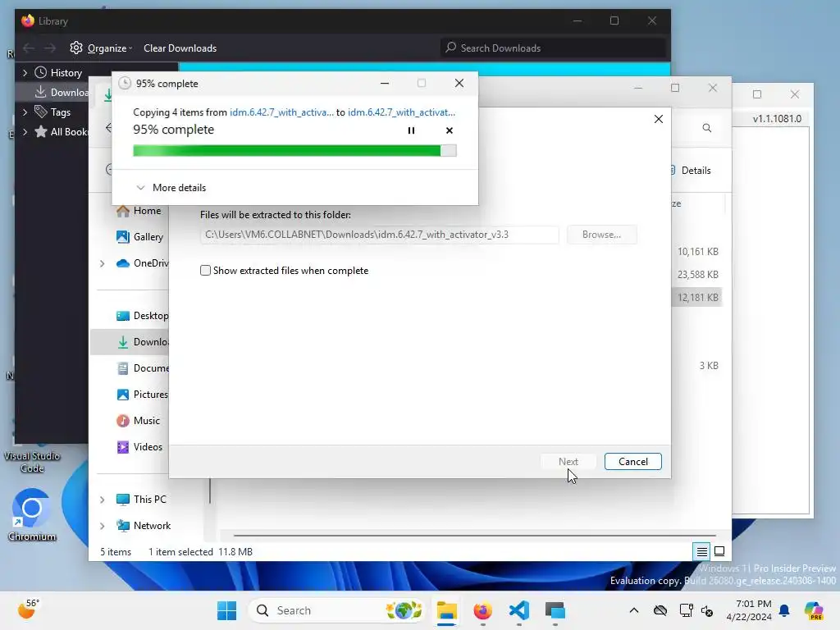Open Organize menu in Library window

pyautogui.click(x=101, y=48)
